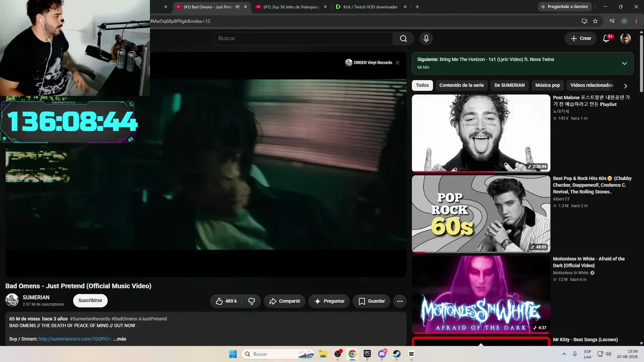The height and width of the screenshot is (362, 644).
Task: Click the browser address bar URL
Action: click(x=180, y=21)
